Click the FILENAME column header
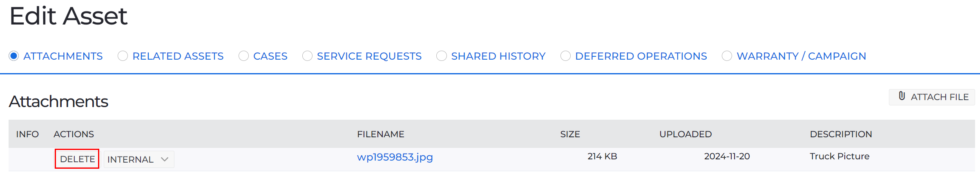 381,134
